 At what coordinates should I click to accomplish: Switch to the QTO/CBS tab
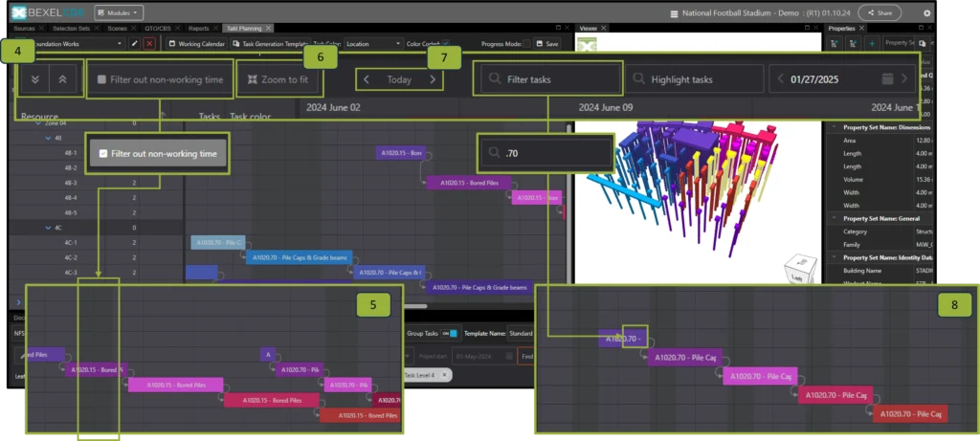[x=157, y=28]
